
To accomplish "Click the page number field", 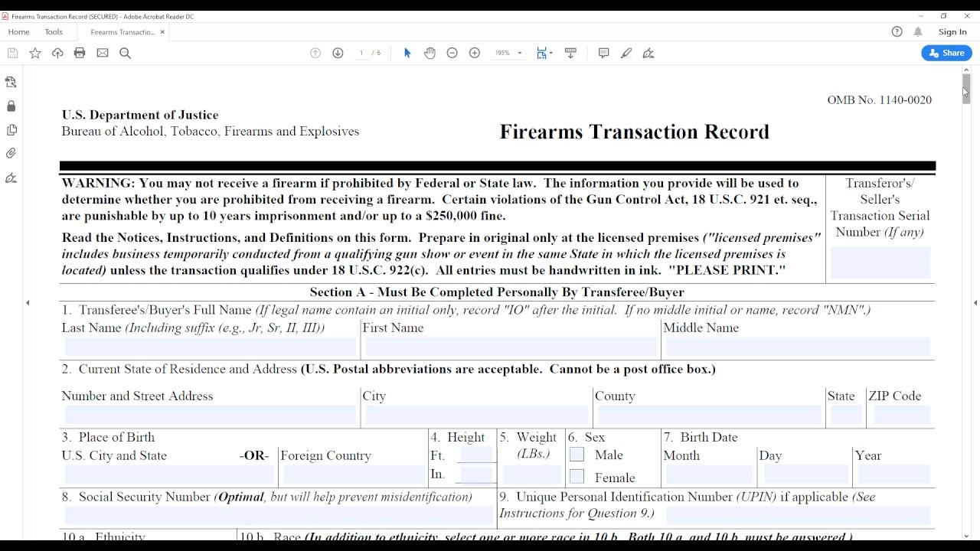I will [361, 53].
